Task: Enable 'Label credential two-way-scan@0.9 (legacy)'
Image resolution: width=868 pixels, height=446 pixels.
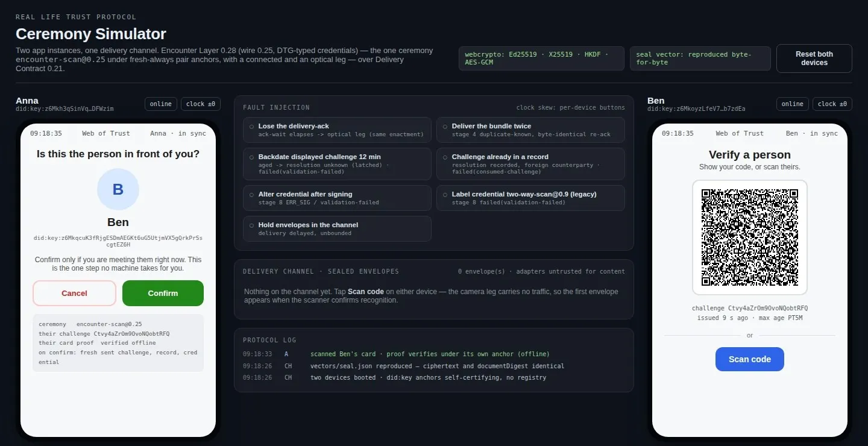Action: pyautogui.click(x=530, y=198)
